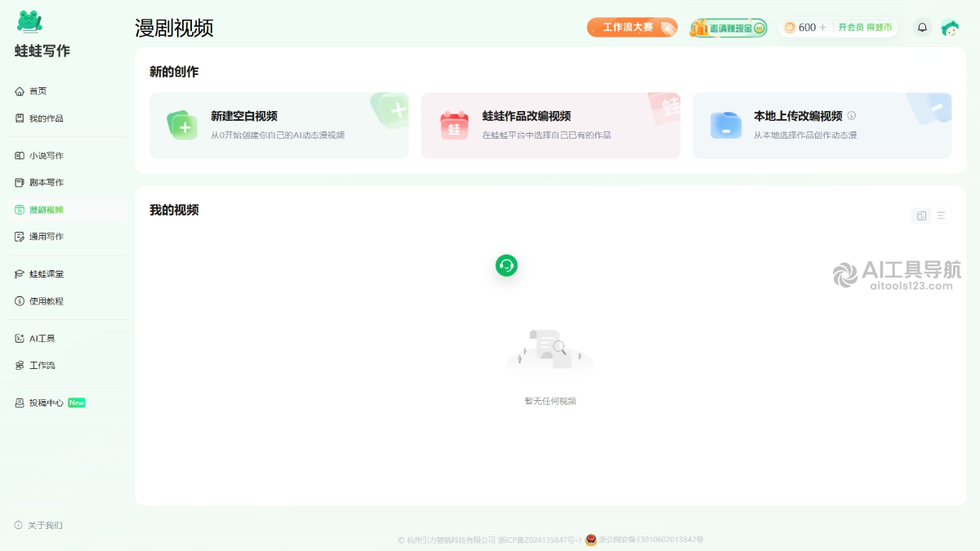
Task: Click the 工作流 sidebar icon
Action: point(20,365)
